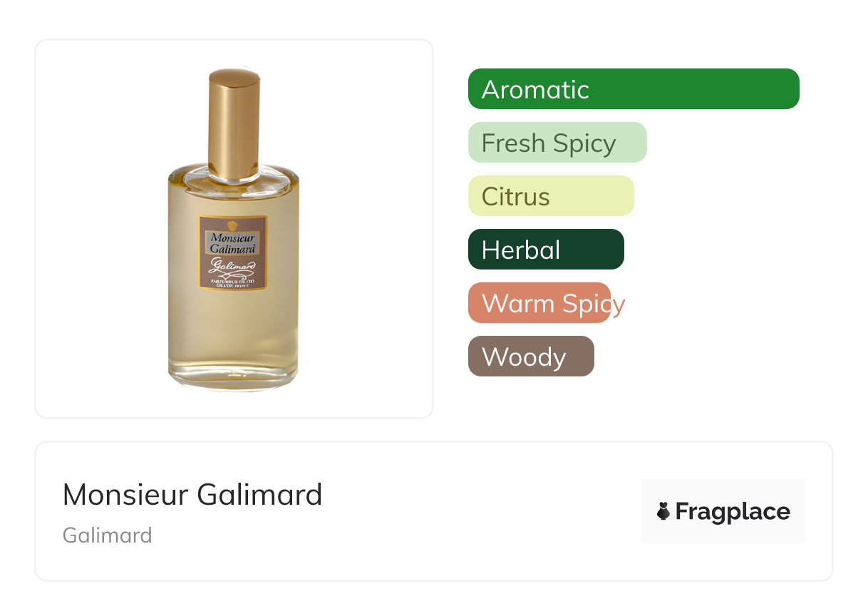This screenshot has height=616, width=868.
Task: Click the Monsieur Galimard text on bottle label
Action: point(233,242)
